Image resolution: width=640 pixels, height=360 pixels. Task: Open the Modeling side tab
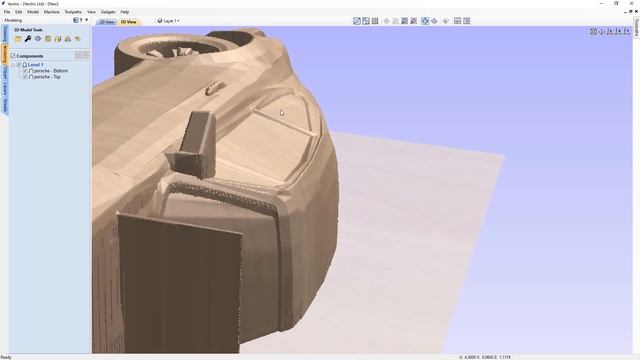tap(5, 54)
